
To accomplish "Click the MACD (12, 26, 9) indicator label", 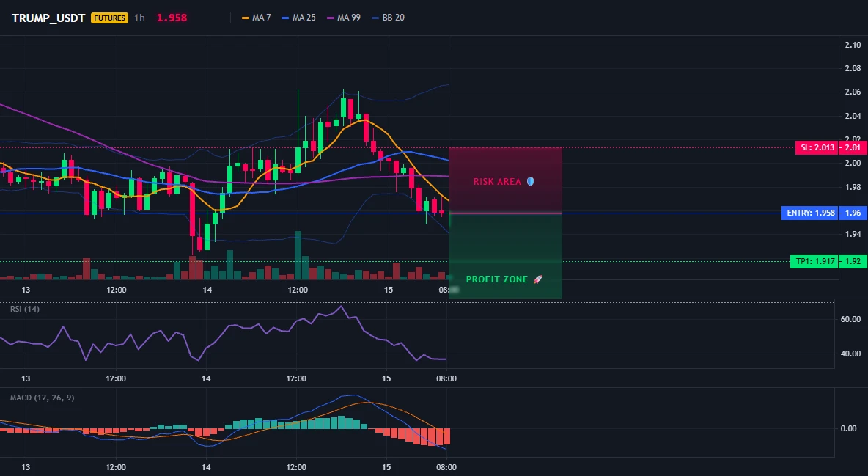I will (x=42, y=398).
